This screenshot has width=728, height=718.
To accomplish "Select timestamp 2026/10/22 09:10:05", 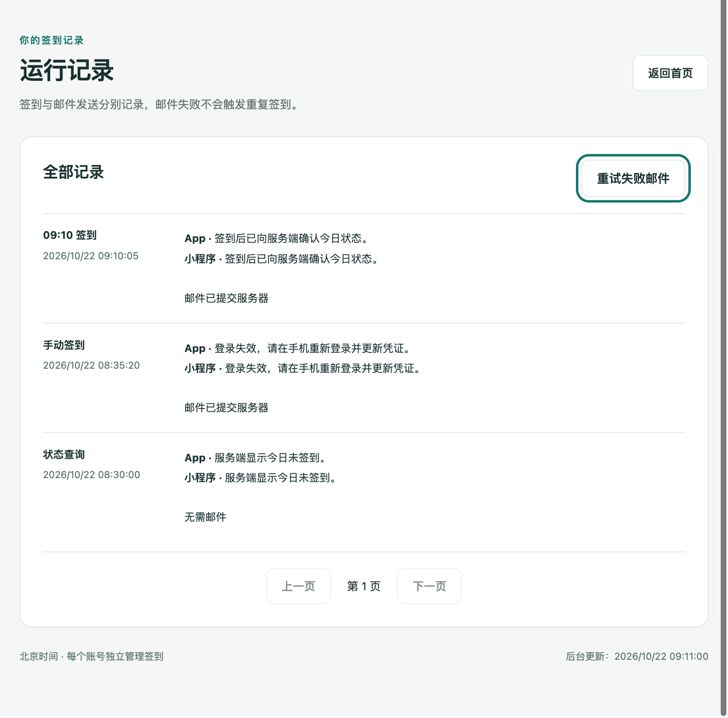I will tap(91, 256).
